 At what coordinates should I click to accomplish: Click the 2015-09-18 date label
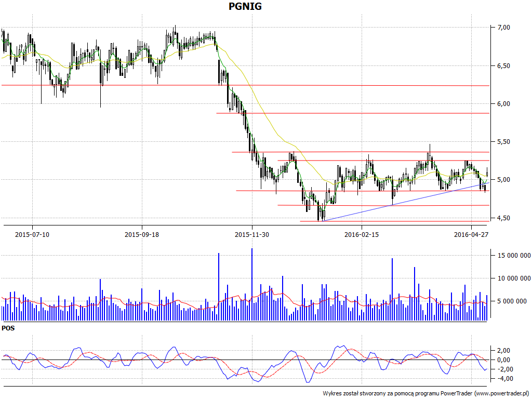tap(142, 234)
